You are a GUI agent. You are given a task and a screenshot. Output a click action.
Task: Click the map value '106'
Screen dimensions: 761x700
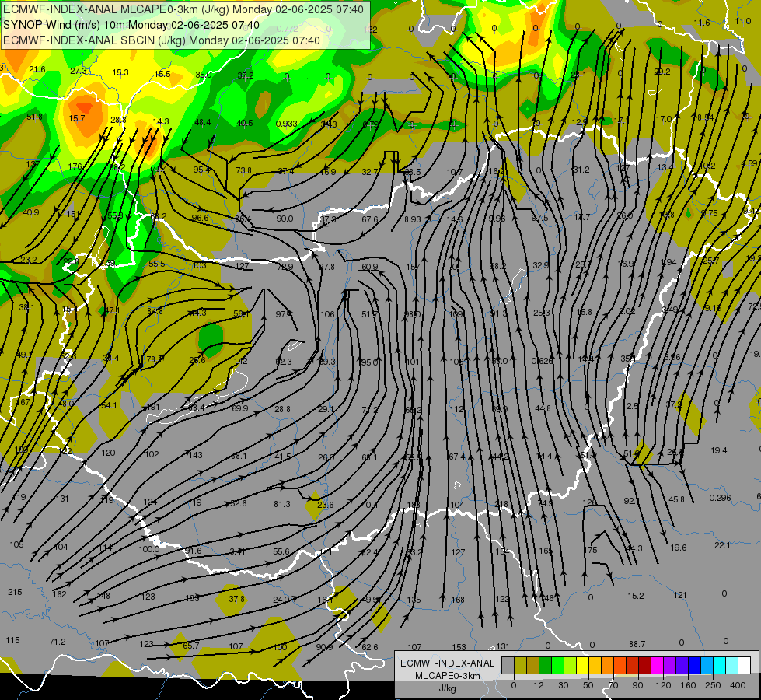point(327,314)
